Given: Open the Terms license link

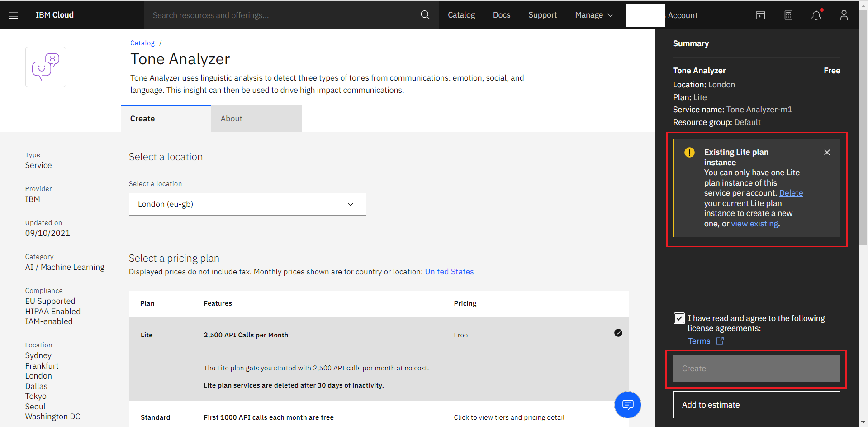Looking at the screenshot, I should point(699,341).
